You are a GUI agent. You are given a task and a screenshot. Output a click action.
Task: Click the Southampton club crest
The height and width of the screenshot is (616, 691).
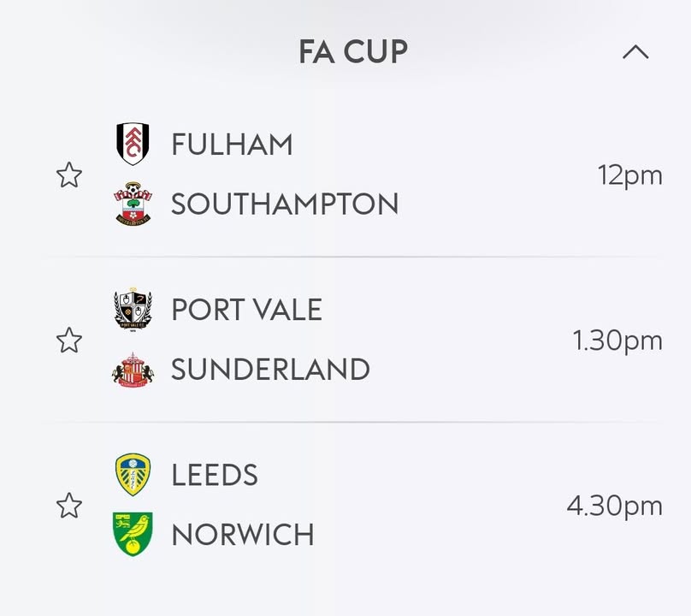[x=133, y=204]
